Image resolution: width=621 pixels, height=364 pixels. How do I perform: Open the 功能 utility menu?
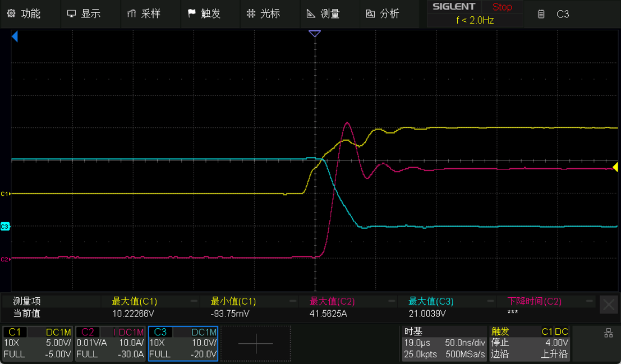24,13
